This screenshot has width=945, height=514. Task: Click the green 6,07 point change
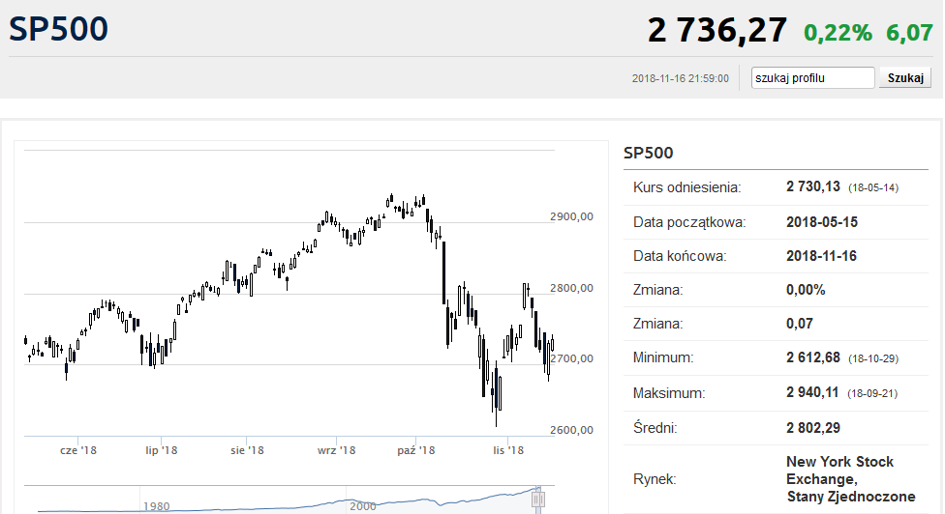(x=909, y=32)
